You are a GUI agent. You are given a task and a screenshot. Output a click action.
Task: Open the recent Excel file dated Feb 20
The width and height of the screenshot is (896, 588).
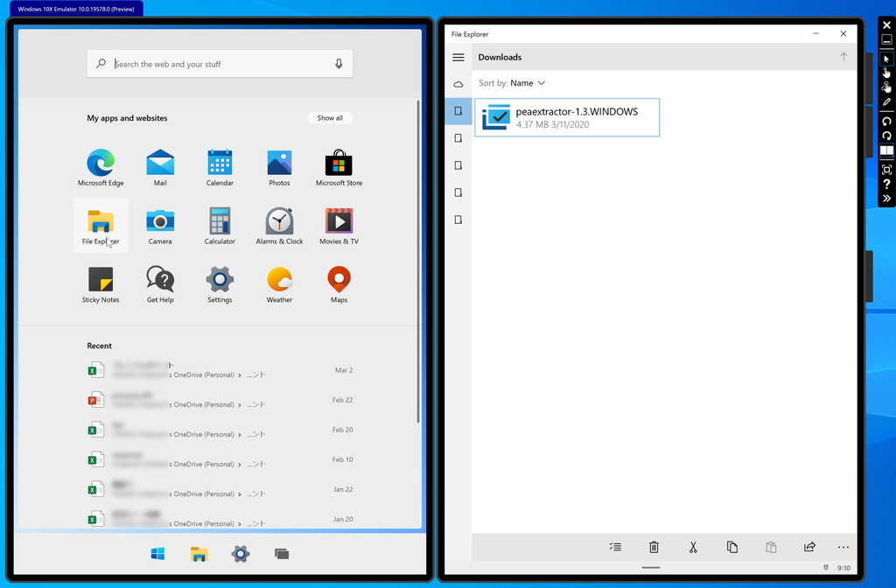tap(220, 430)
